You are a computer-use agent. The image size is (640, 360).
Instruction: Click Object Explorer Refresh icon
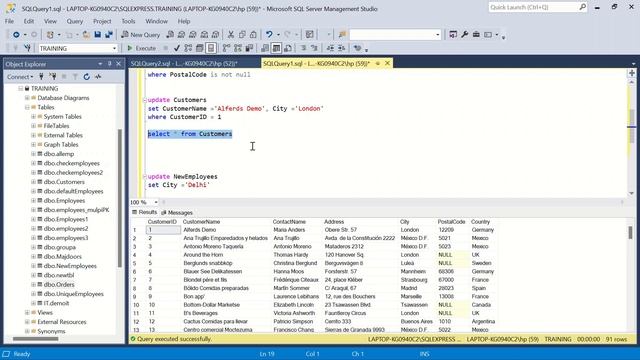point(87,77)
